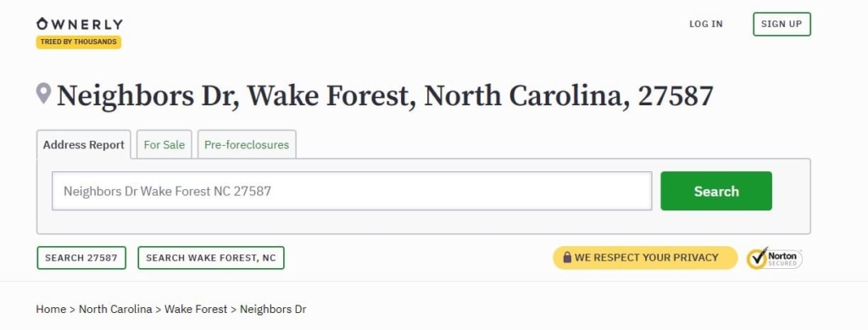The width and height of the screenshot is (868, 330).
Task: Open the Address Report tab
Action: click(84, 144)
